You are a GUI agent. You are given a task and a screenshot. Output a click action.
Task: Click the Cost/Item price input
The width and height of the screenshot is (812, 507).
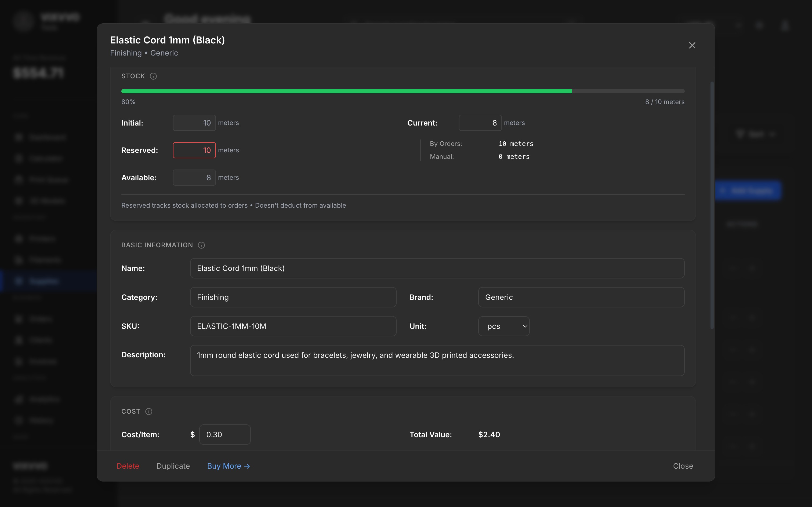tap(225, 435)
